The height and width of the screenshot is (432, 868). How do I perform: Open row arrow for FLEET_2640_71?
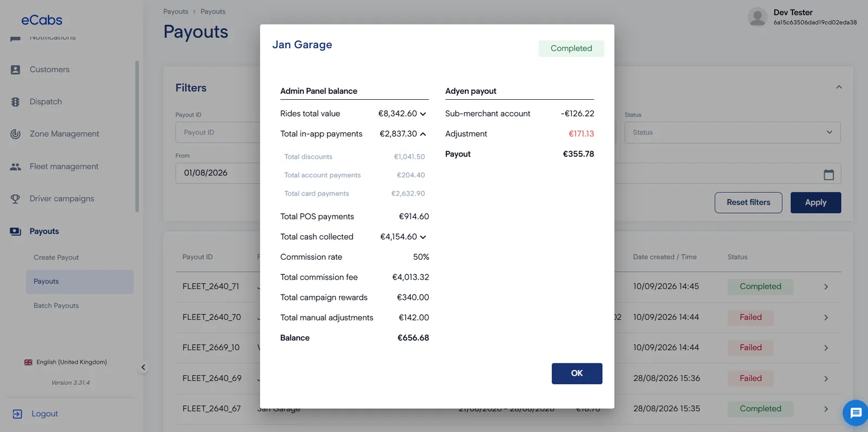pos(826,287)
